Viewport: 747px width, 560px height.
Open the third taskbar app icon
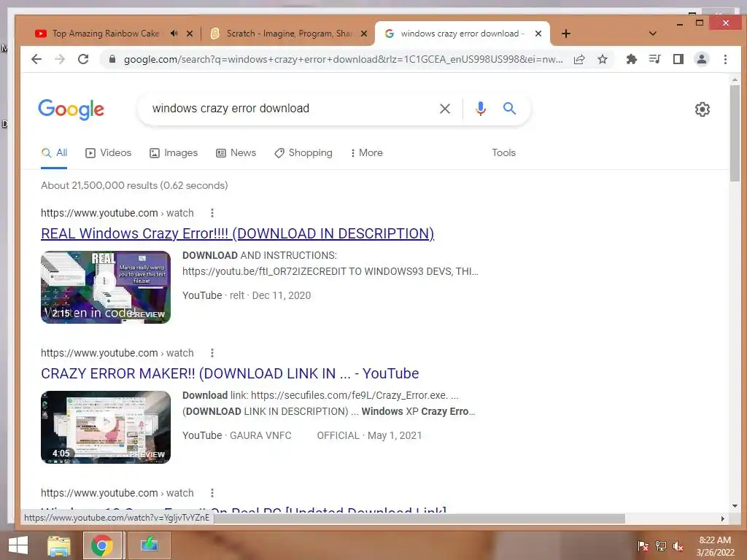tap(149, 544)
